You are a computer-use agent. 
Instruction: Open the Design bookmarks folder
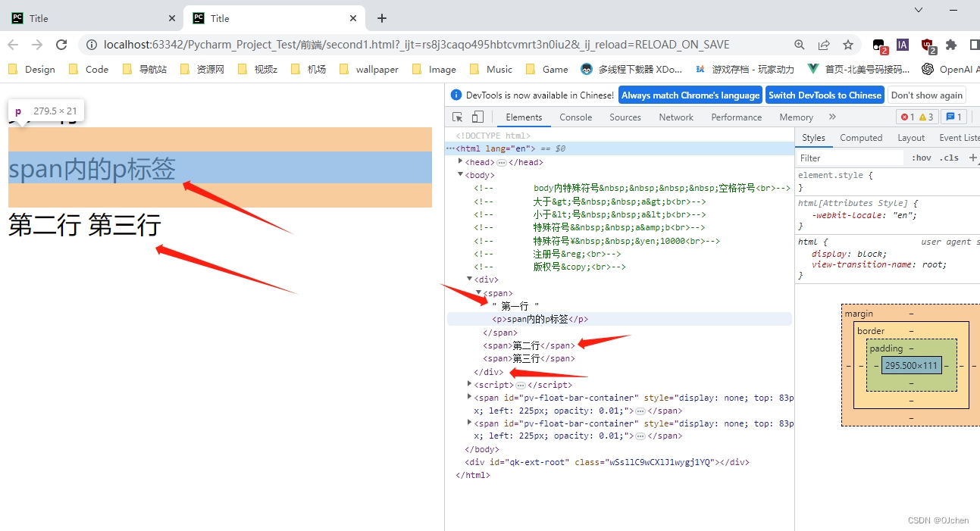tap(32, 69)
